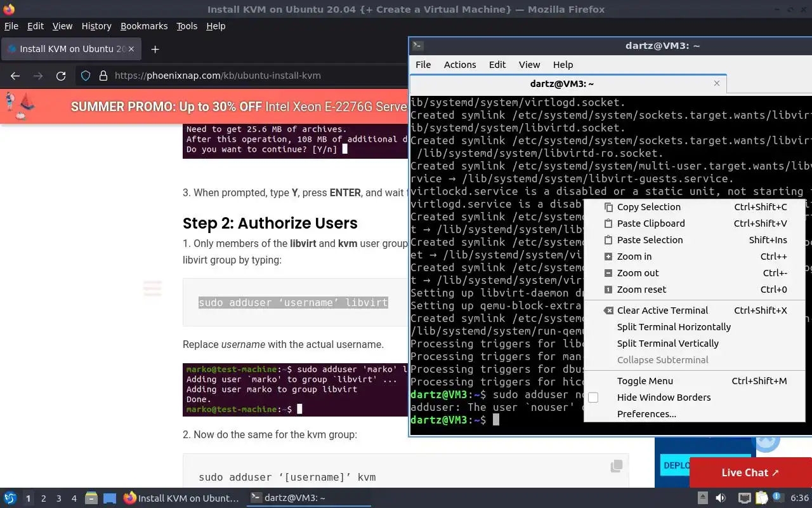The image size is (812, 508).
Task: Click the hamburger menu on the webpage
Action: coord(152,288)
